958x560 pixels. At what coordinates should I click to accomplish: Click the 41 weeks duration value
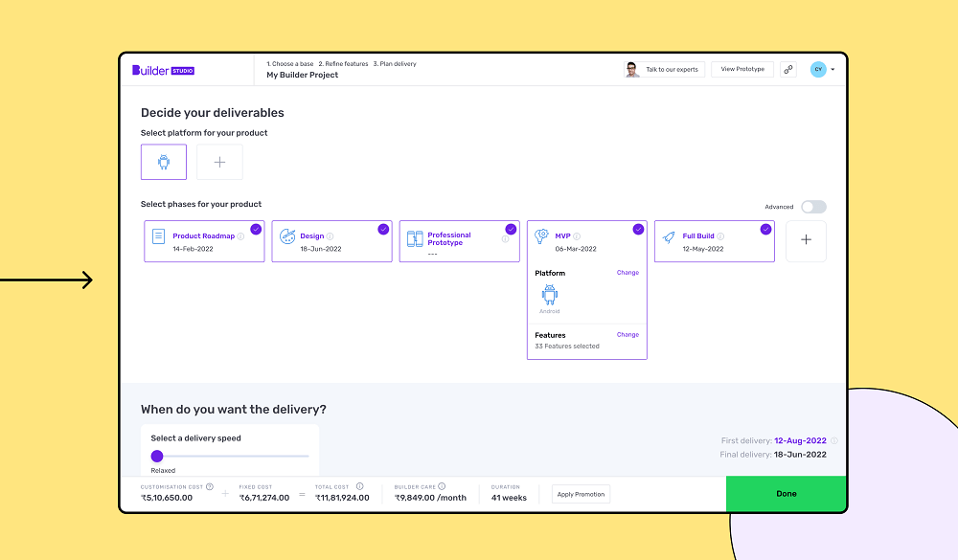509,498
